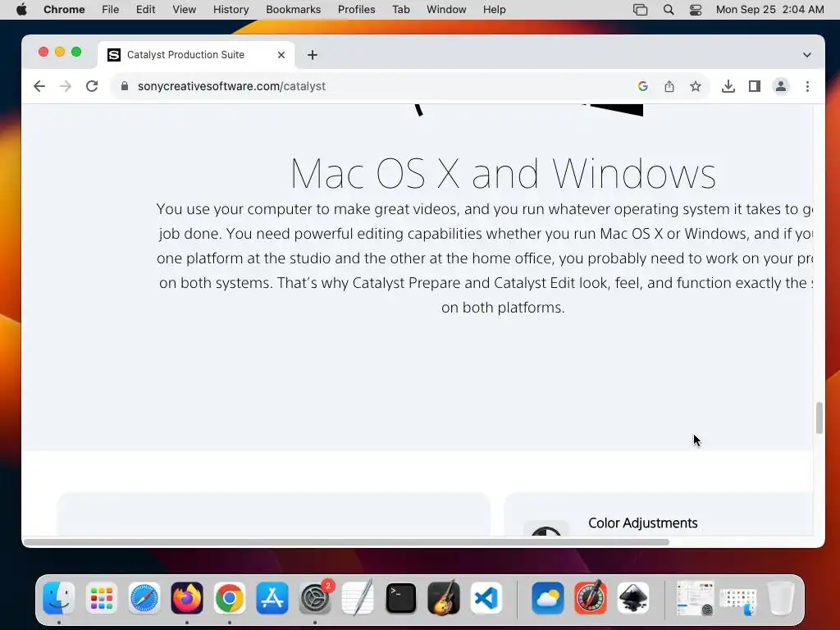Open the Bookmarks menu
Image resolution: width=840 pixels, height=630 pixels.
tap(293, 10)
